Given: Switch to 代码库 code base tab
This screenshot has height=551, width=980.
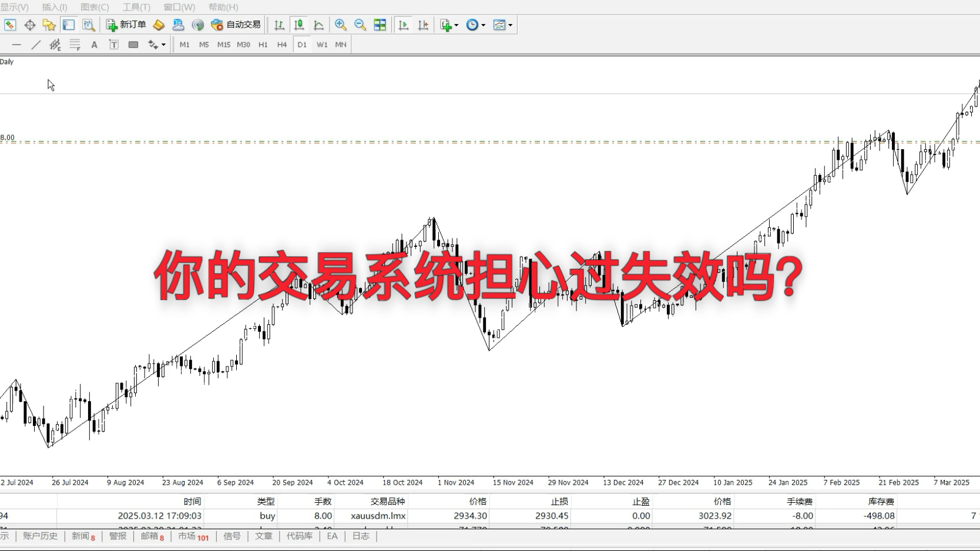Looking at the screenshot, I should coord(300,536).
